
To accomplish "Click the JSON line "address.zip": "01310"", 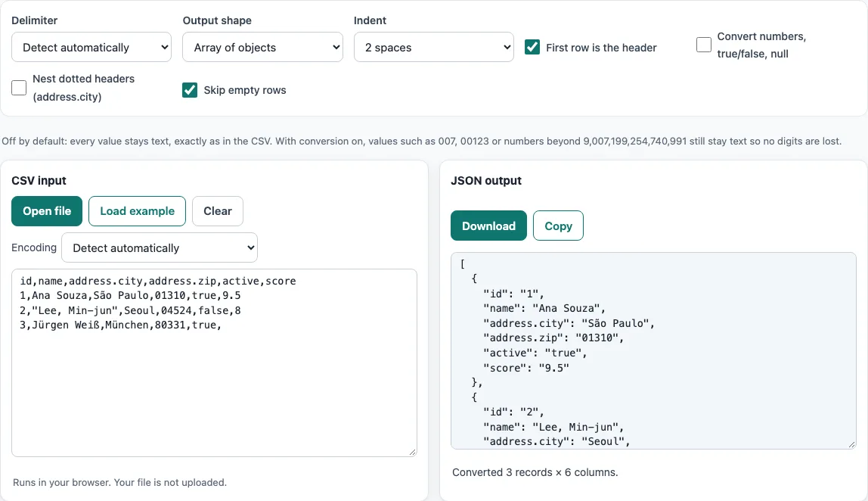I will pyautogui.click(x=553, y=338).
